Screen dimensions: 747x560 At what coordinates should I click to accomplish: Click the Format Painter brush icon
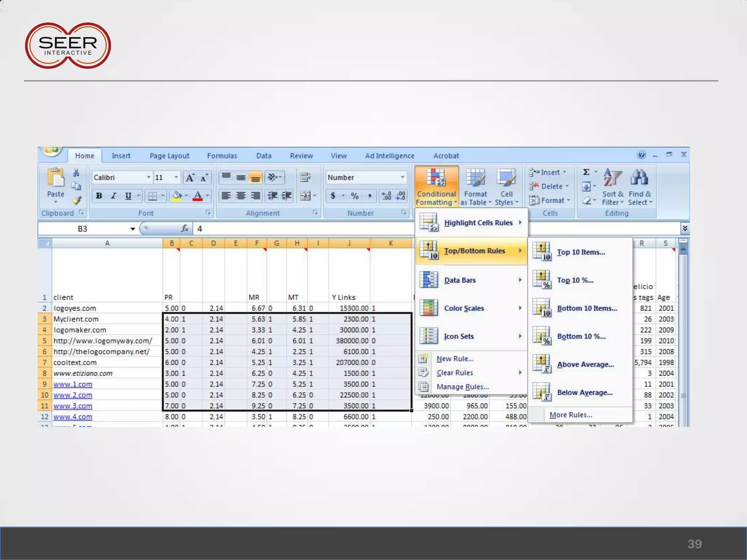76,200
